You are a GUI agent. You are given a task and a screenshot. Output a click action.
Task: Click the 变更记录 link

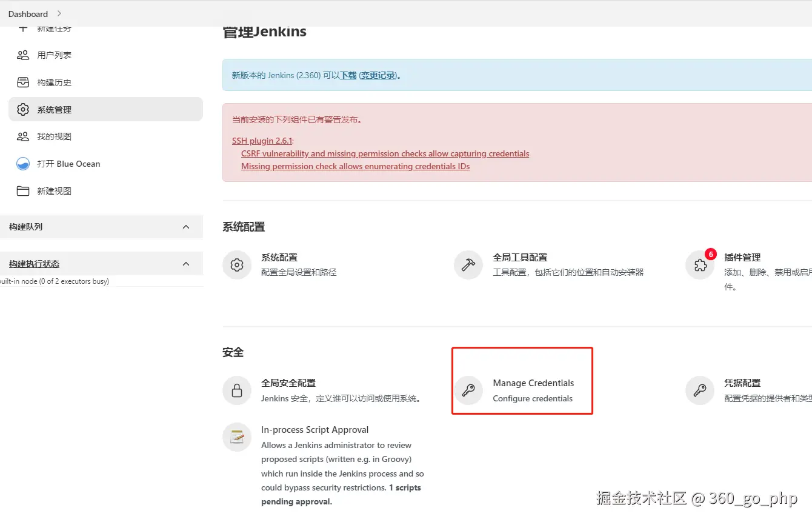(x=379, y=76)
